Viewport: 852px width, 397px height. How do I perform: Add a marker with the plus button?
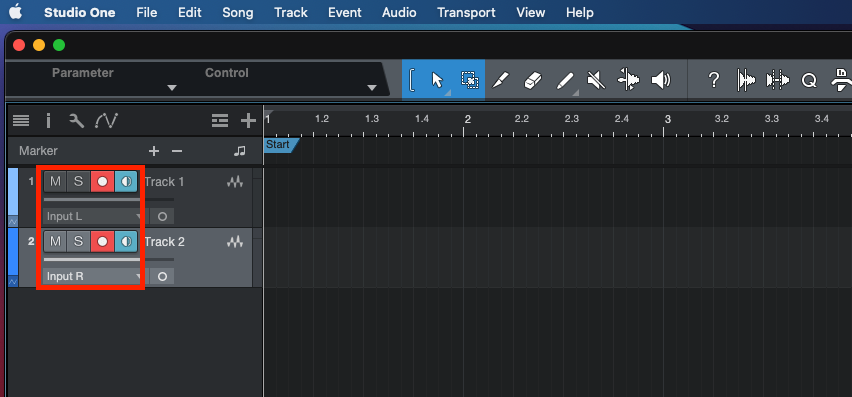154,151
